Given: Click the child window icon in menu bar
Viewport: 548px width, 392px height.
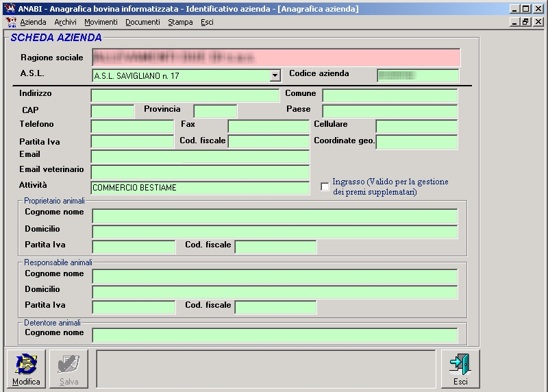Looking at the screenshot, I should tap(10, 22).
